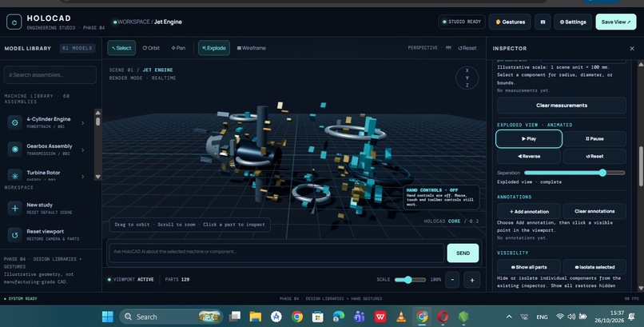This screenshot has width=644, height=327.
Task: Click Isolate selected button
Action: pos(594,267)
